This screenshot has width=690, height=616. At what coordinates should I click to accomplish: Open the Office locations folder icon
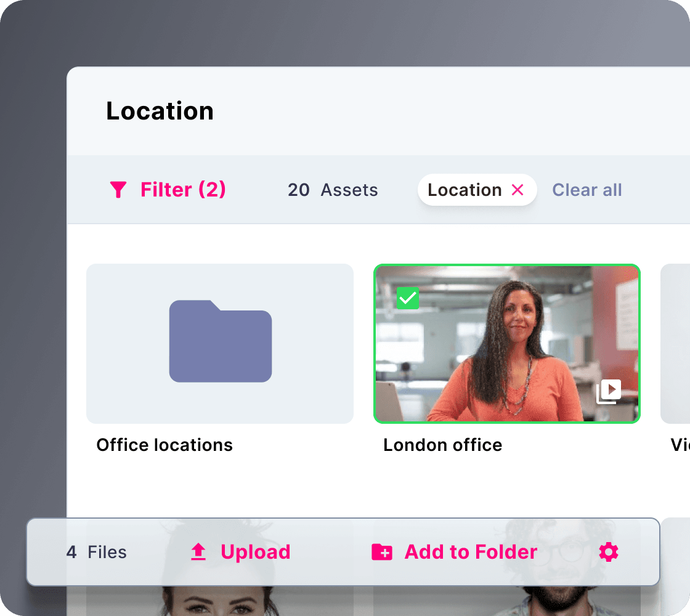(x=220, y=341)
